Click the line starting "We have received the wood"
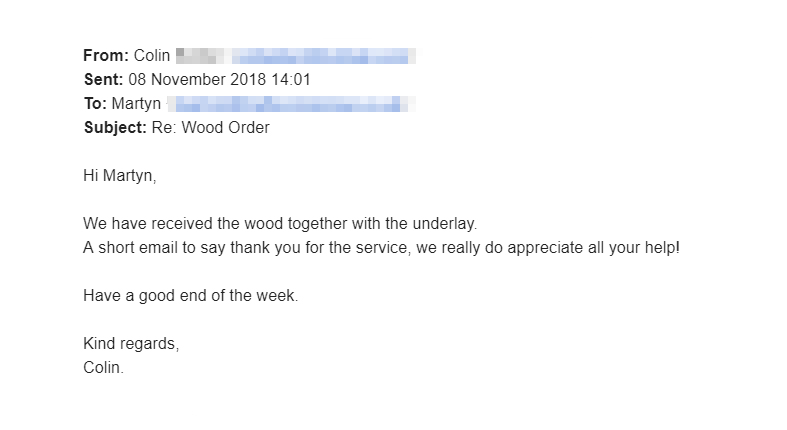The width and height of the screenshot is (787, 430). pos(280,224)
